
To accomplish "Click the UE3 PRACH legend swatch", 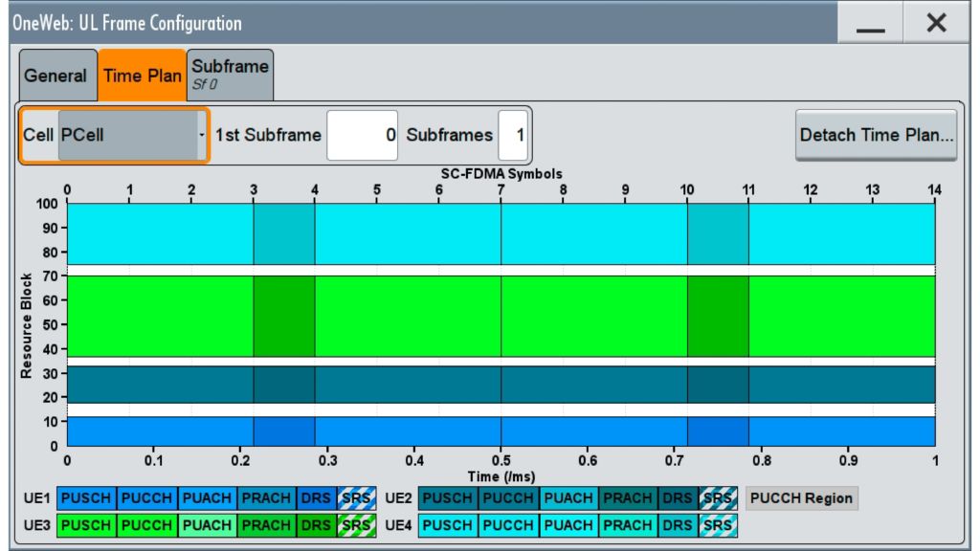I will click(x=266, y=525).
